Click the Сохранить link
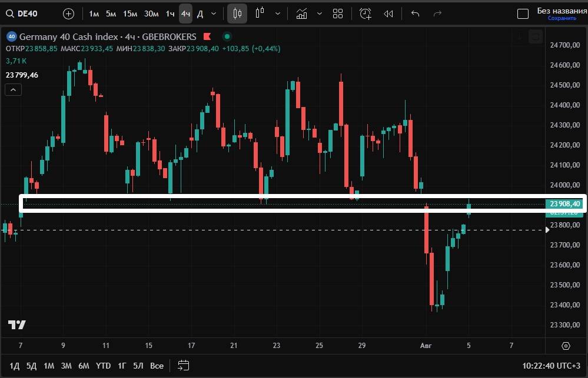588x378 pixels. [x=562, y=18]
